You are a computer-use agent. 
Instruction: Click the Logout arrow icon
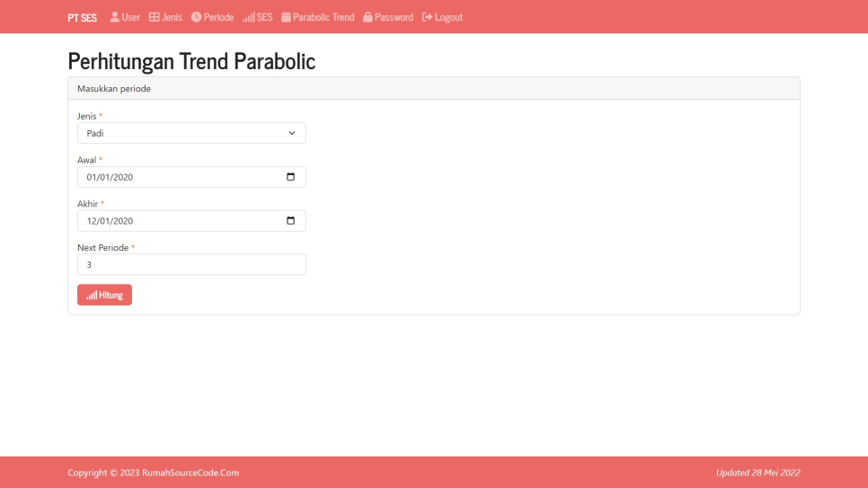click(428, 17)
